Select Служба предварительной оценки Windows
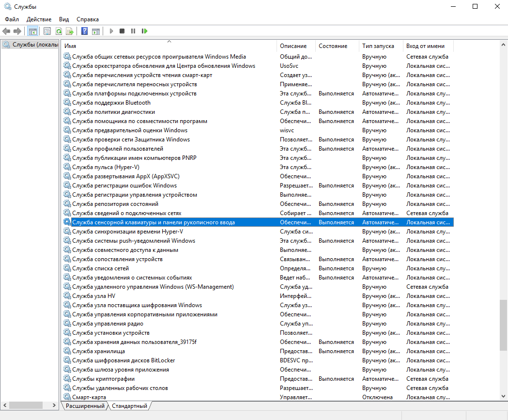The image size is (508, 420). click(x=258, y=130)
